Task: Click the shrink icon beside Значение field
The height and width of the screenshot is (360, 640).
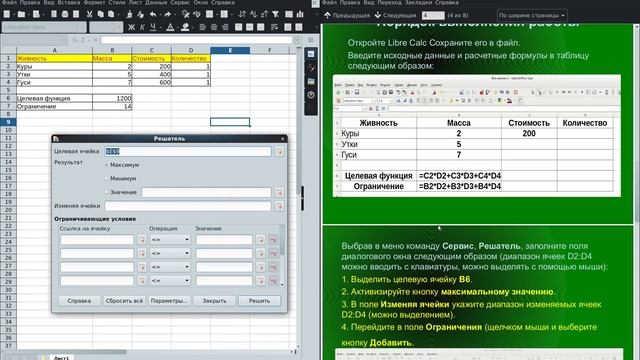Action: point(279,192)
